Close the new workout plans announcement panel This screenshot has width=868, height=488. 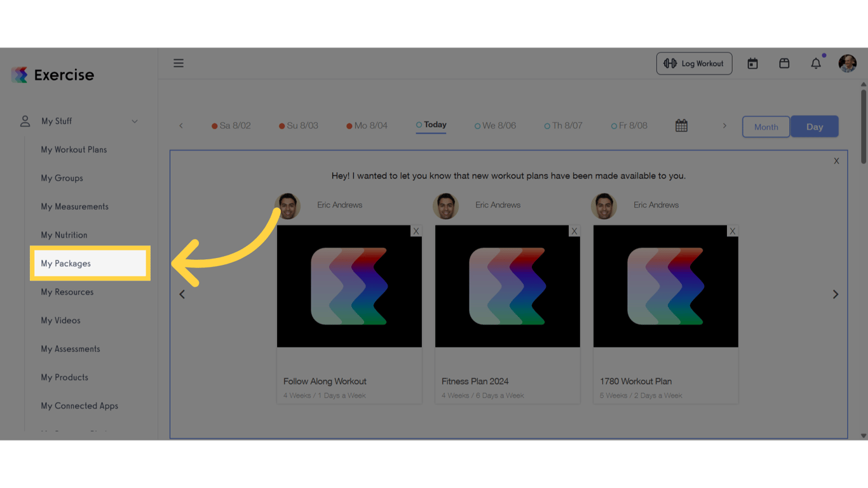836,161
